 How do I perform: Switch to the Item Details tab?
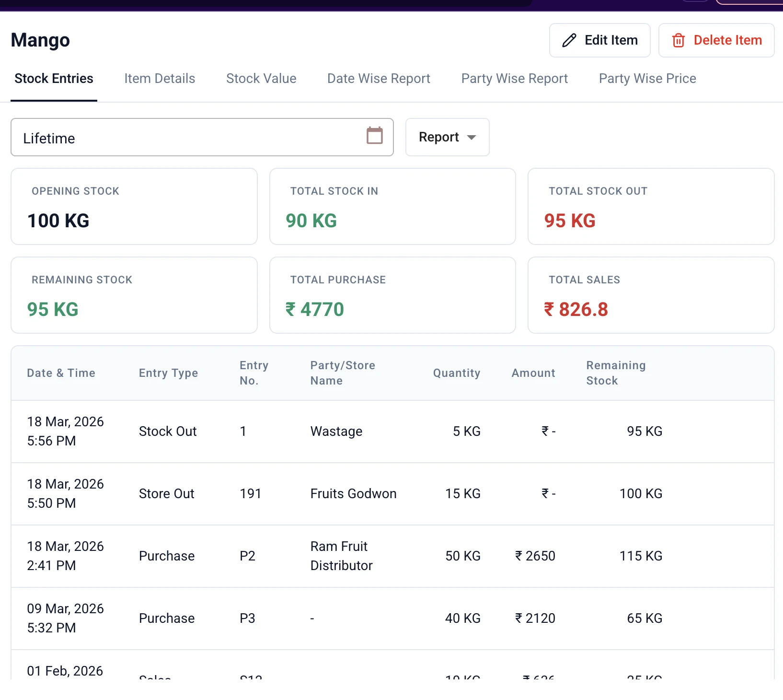(159, 78)
